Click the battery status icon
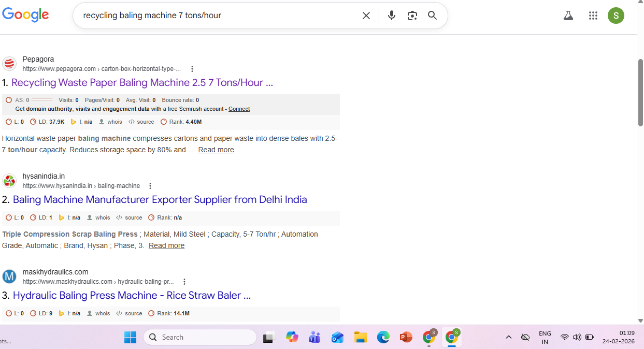The image size is (644, 349). click(x=590, y=337)
